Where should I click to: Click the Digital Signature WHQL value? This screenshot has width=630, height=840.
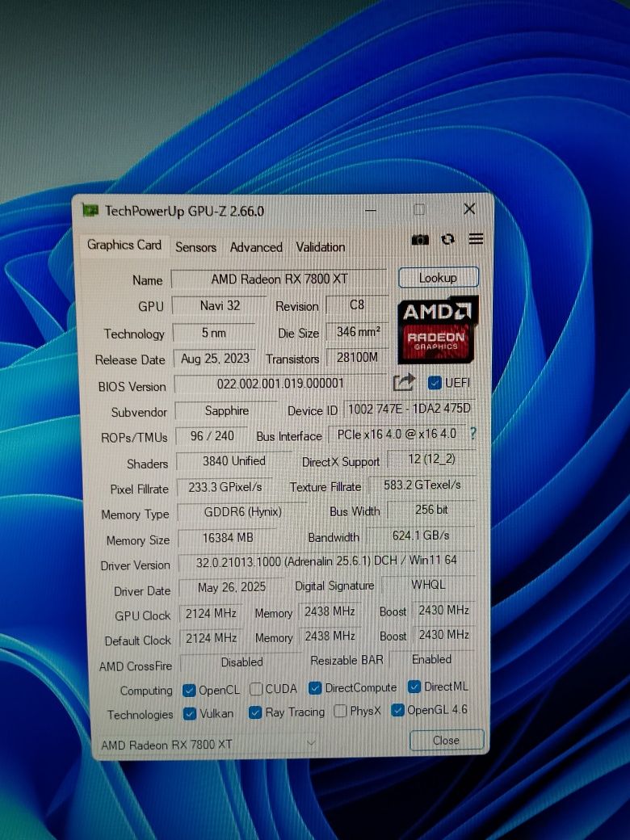coord(427,585)
